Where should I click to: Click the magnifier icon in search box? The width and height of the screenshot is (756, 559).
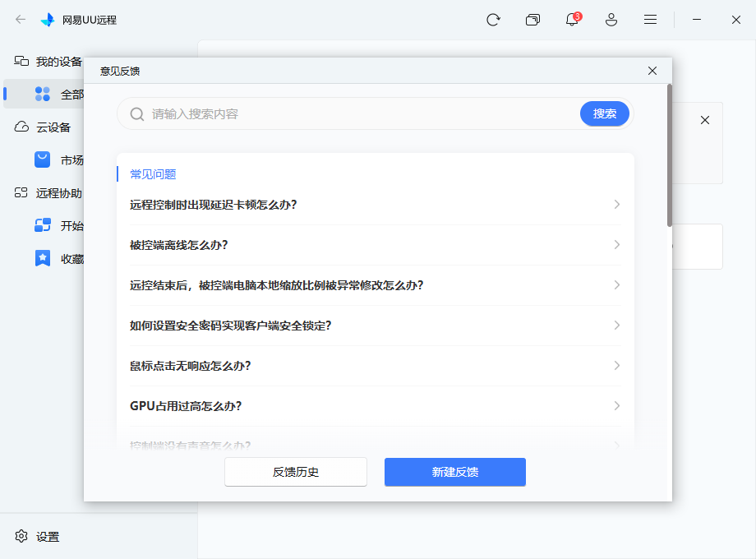[x=137, y=113]
